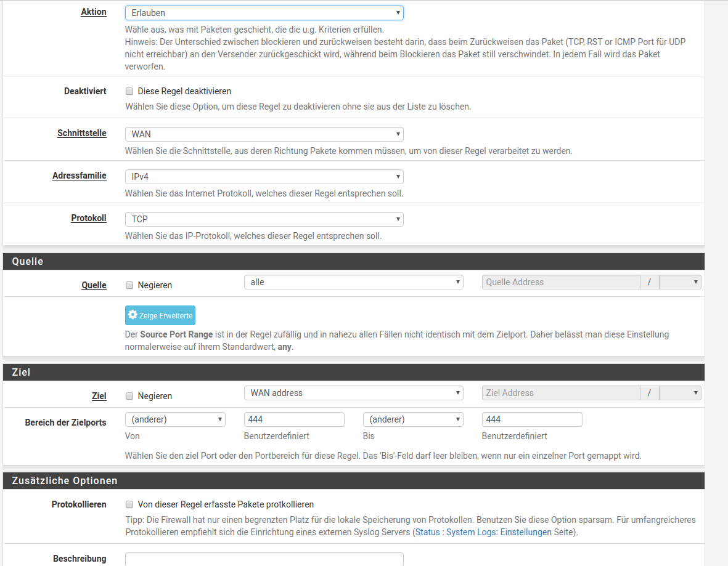
Task: Click the Aktion label link
Action: coord(94,12)
